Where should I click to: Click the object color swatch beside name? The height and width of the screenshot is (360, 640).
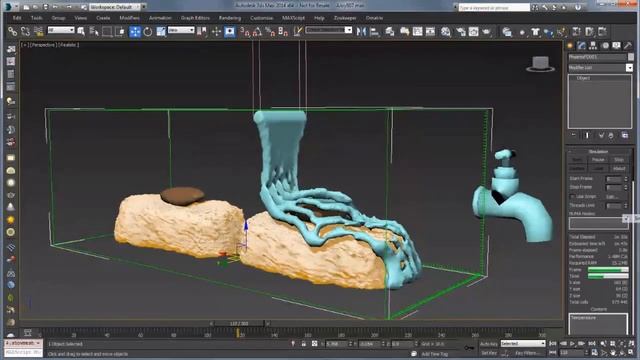click(x=631, y=57)
